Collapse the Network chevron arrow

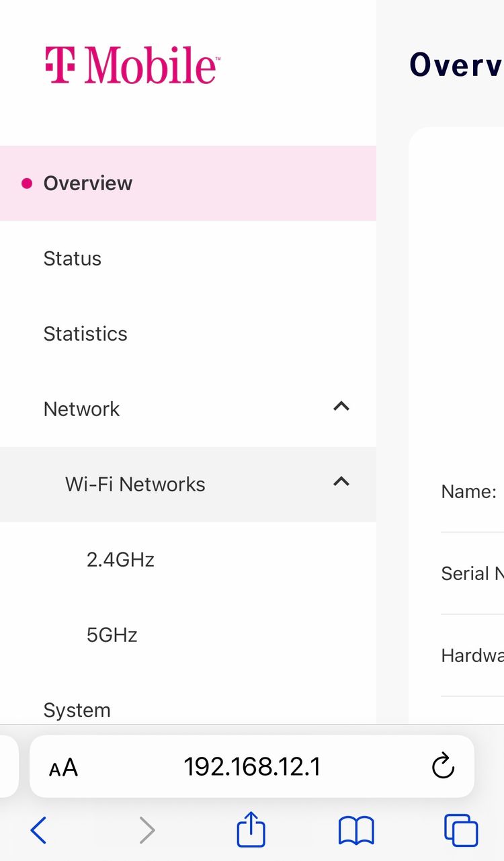341,407
